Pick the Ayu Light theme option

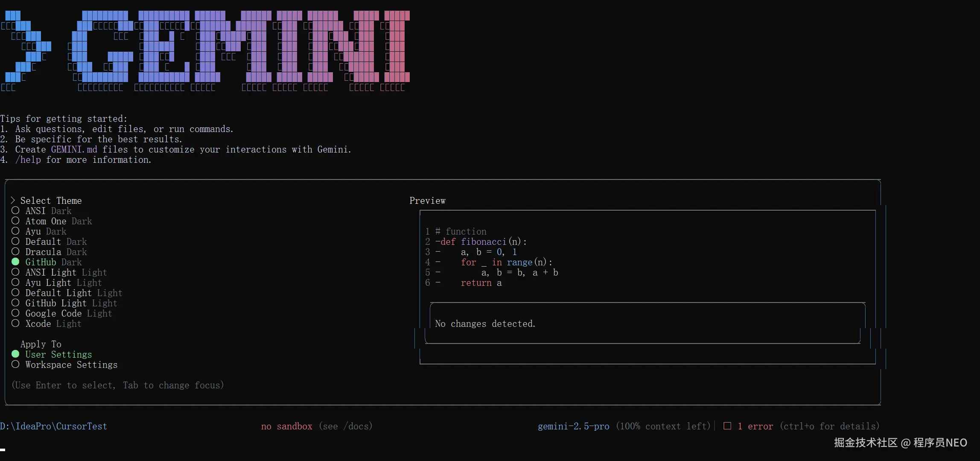(57, 283)
